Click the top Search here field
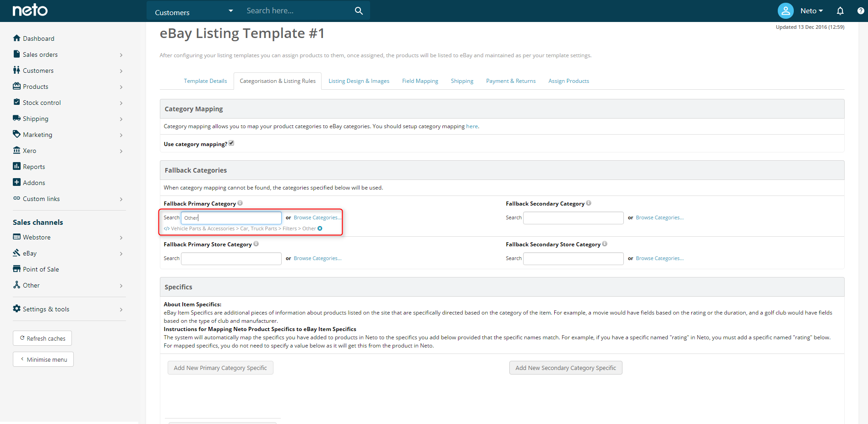868x424 pixels. [x=298, y=11]
